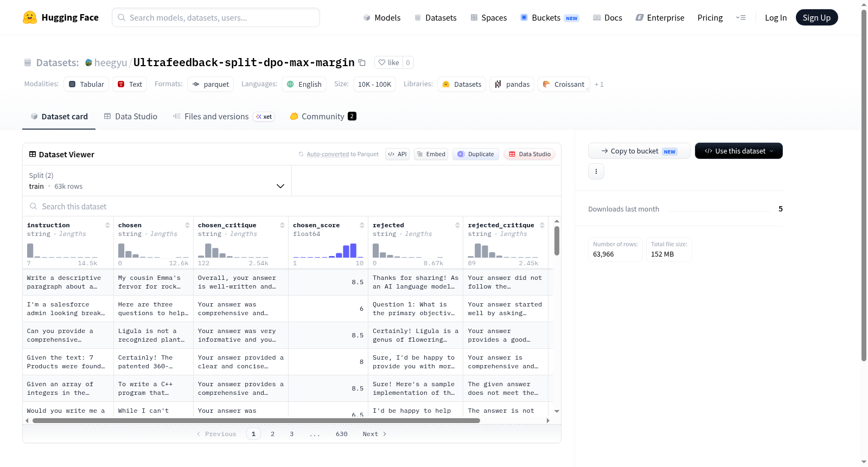
Task: Sort the rejected column
Action: [x=457, y=225]
